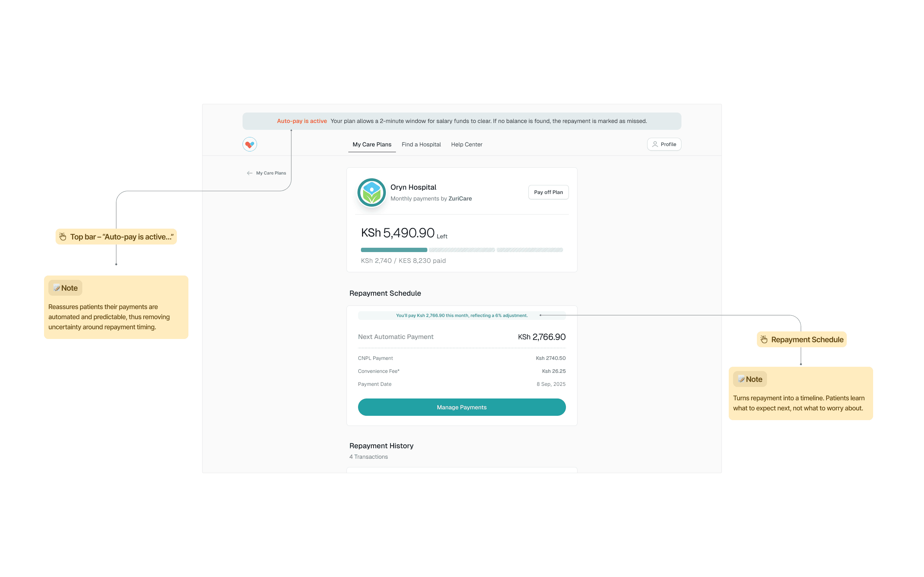The width and height of the screenshot is (924, 577).
Task: Open the Help Center tab
Action: point(466,144)
